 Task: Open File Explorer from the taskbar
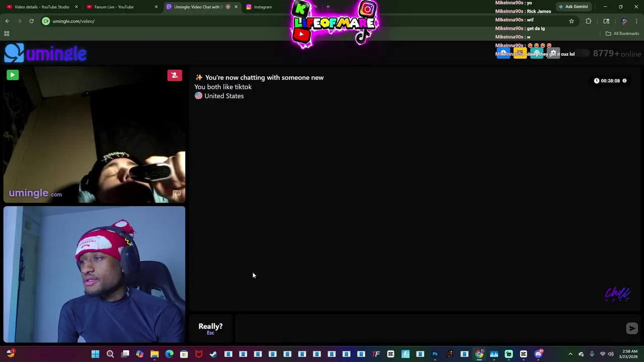154,354
